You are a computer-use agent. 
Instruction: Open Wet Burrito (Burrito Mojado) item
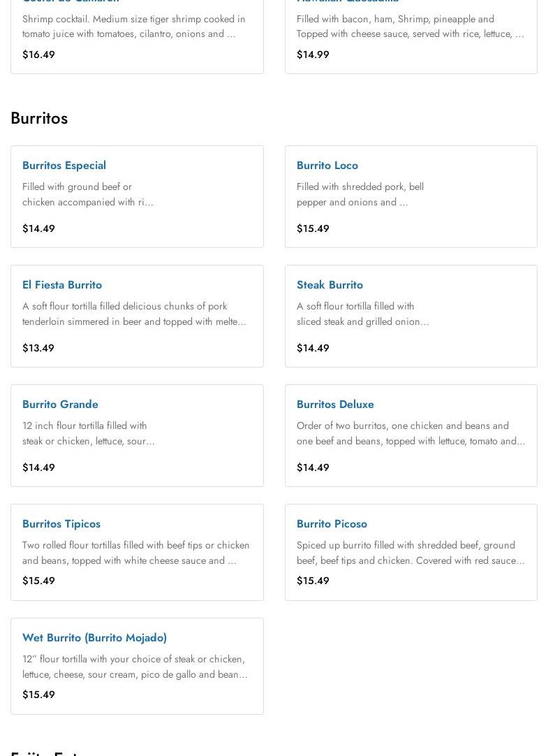click(x=94, y=638)
